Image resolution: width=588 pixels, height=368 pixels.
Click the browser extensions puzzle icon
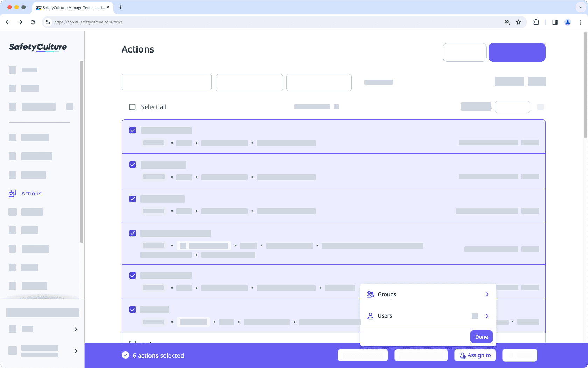pos(536,22)
